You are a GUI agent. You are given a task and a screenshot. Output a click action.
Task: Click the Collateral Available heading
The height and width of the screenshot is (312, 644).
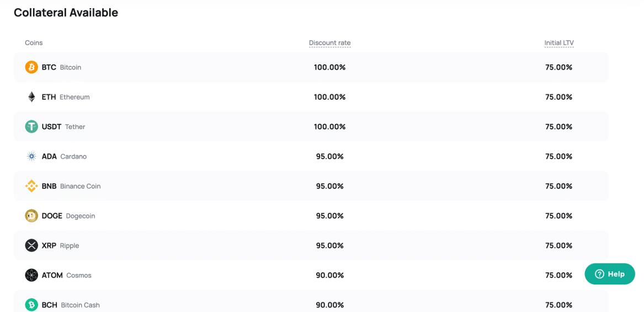click(x=66, y=13)
